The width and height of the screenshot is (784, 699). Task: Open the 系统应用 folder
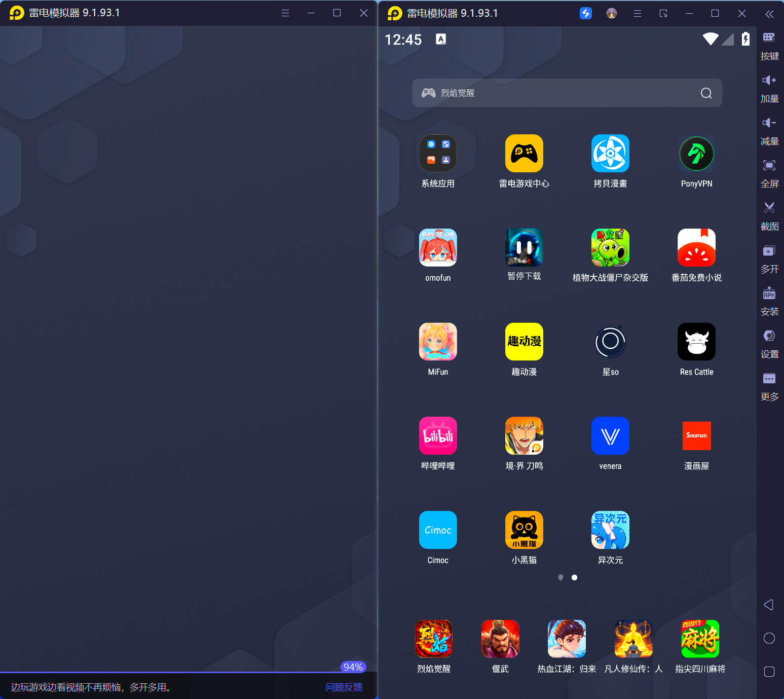(x=438, y=154)
